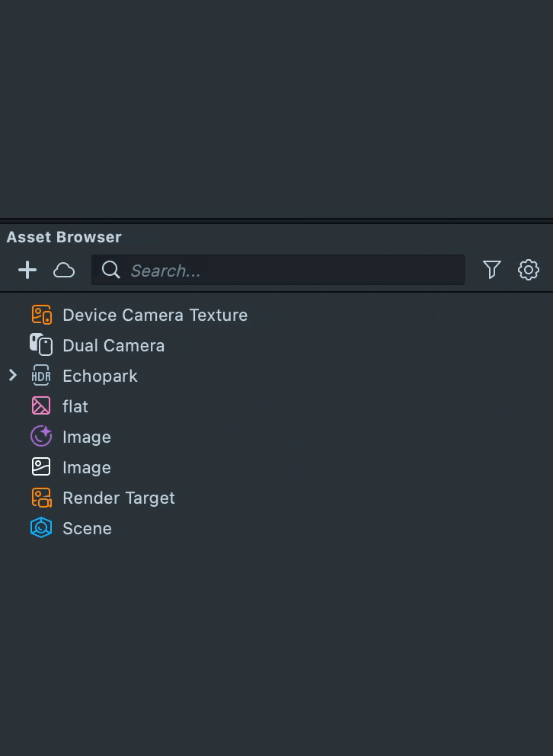Select the Scene asset label
Image resolution: width=553 pixels, height=756 pixels.
pyautogui.click(x=87, y=529)
